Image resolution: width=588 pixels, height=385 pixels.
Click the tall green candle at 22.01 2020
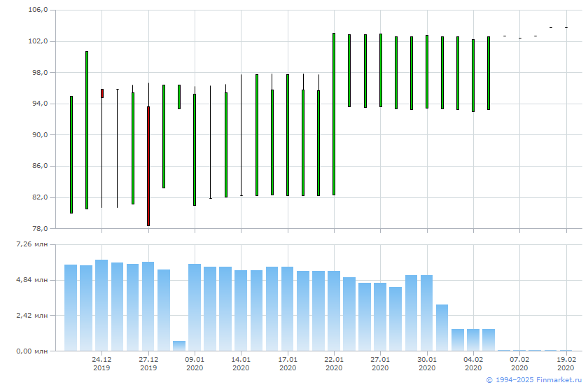(x=334, y=114)
